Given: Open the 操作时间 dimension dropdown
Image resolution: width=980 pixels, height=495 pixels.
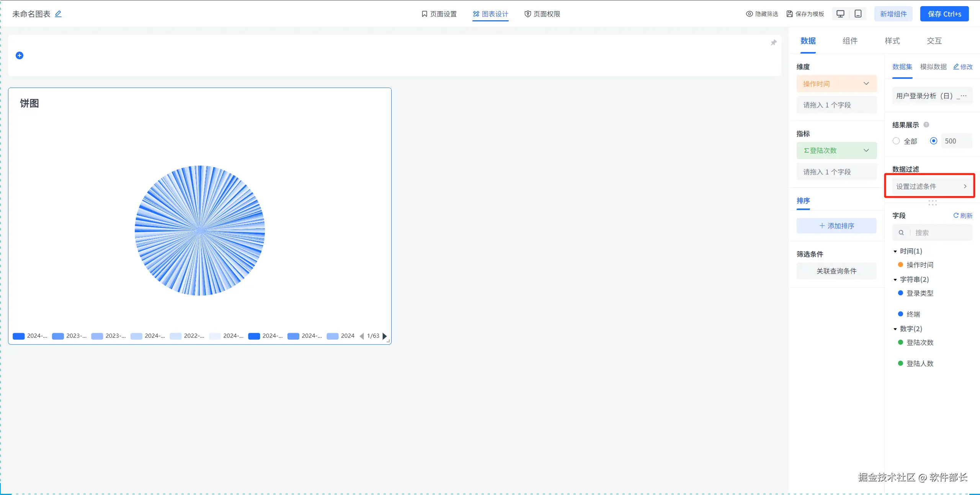Looking at the screenshot, I should pyautogui.click(x=866, y=83).
